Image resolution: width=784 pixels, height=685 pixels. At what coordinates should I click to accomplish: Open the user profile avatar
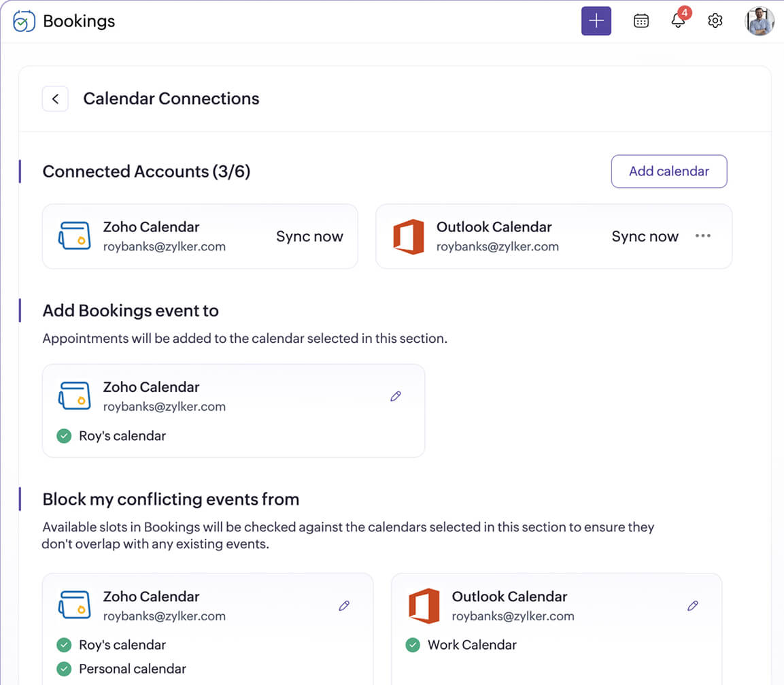click(759, 21)
